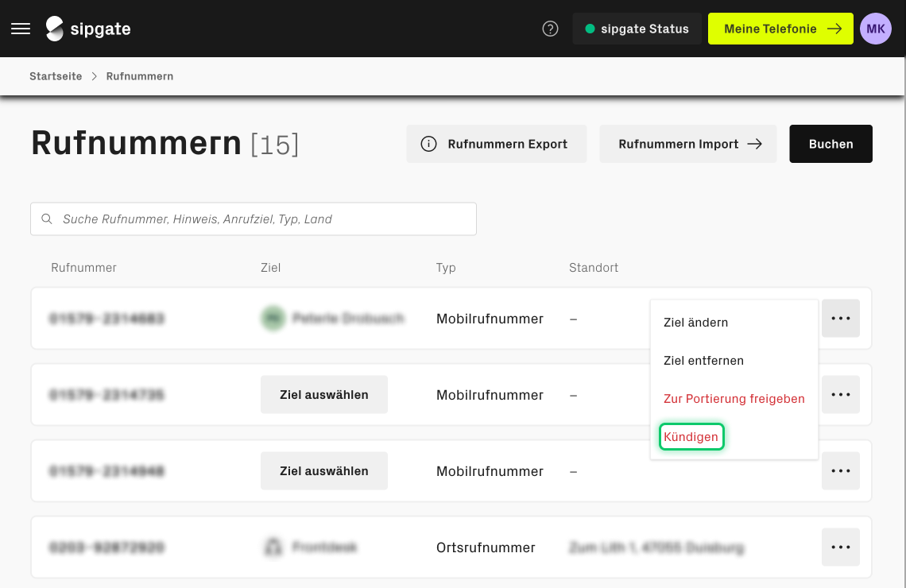Click the Rufnummern Export button

(x=496, y=144)
